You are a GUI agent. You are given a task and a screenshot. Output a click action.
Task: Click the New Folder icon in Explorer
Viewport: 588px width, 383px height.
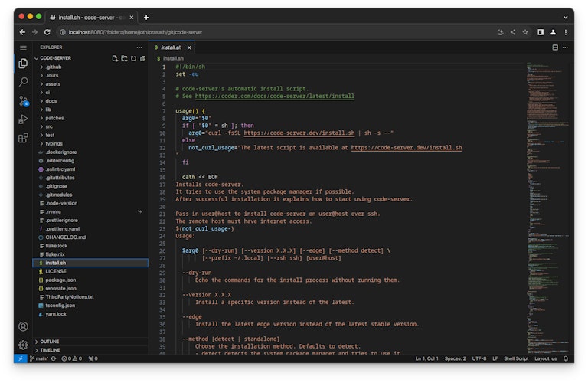point(124,58)
